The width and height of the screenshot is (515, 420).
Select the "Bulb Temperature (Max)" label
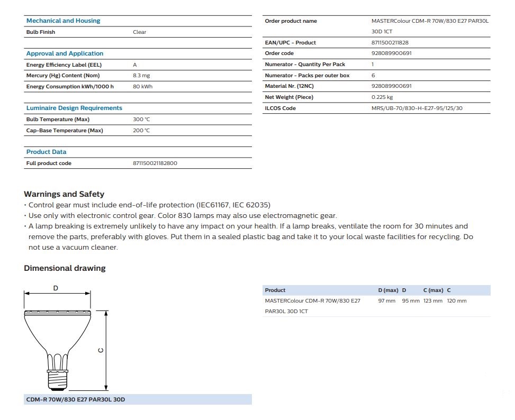pos(58,120)
